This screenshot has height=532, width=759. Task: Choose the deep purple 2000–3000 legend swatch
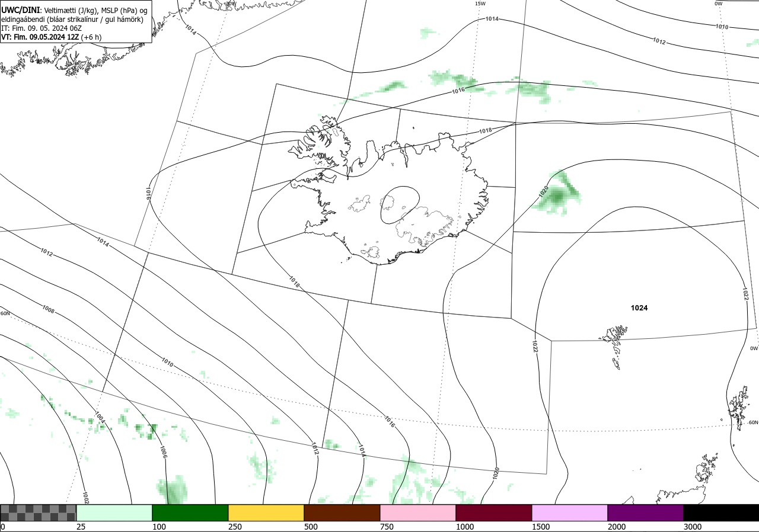646,512
